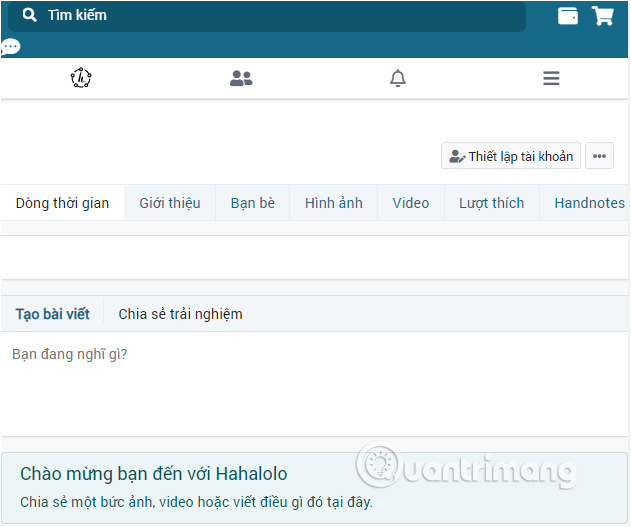Open the three-dots more options button

pyautogui.click(x=599, y=156)
